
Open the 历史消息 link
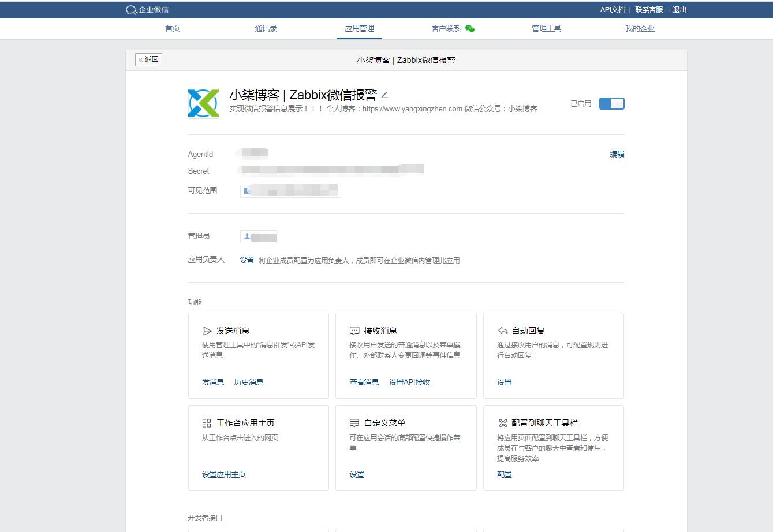[x=249, y=382]
